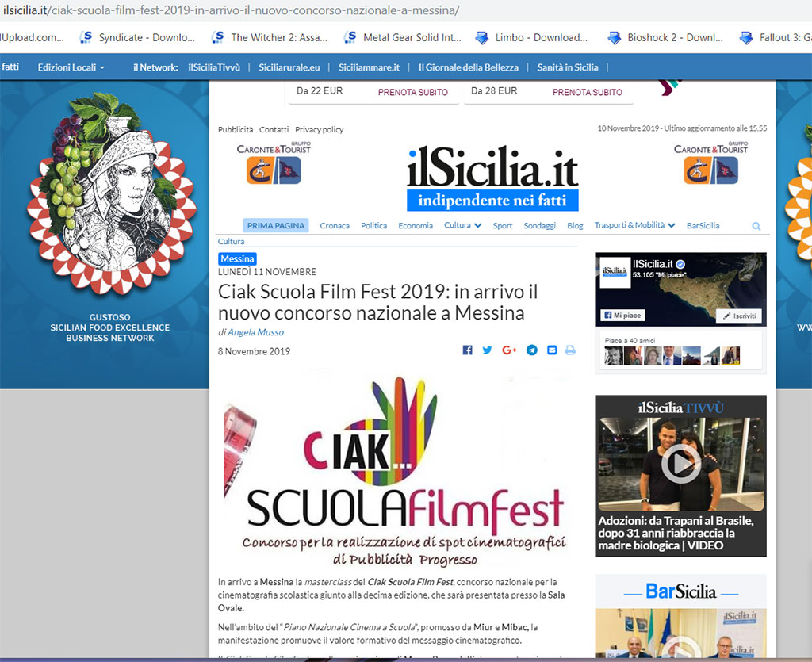Open The Witcher 2 bookmark
The image size is (812, 662).
[x=270, y=37]
